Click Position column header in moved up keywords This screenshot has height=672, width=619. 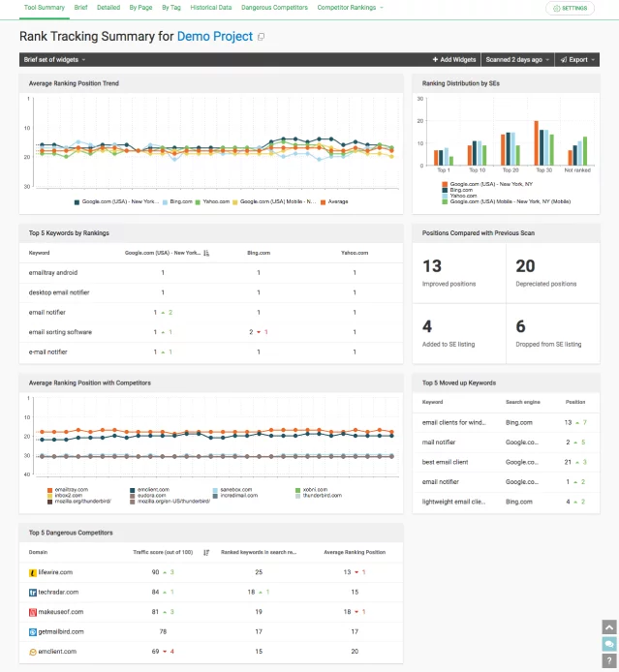click(x=575, y=402)
